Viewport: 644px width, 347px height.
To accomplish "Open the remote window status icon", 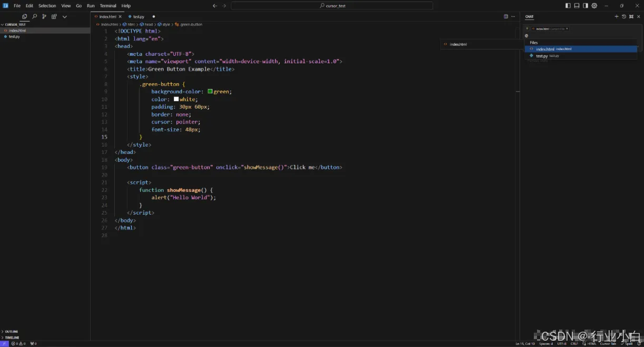I will click(4, 343).
